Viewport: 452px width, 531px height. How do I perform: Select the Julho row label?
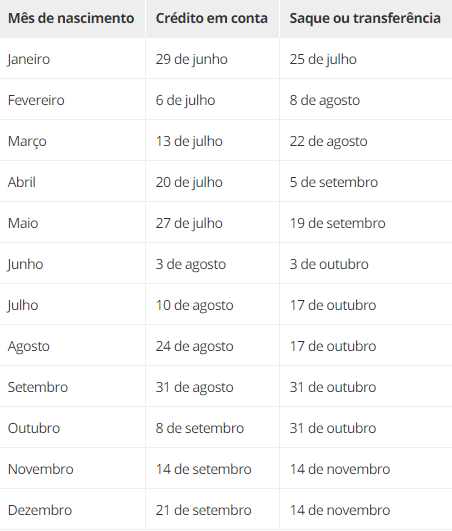(x=23, y=305)
